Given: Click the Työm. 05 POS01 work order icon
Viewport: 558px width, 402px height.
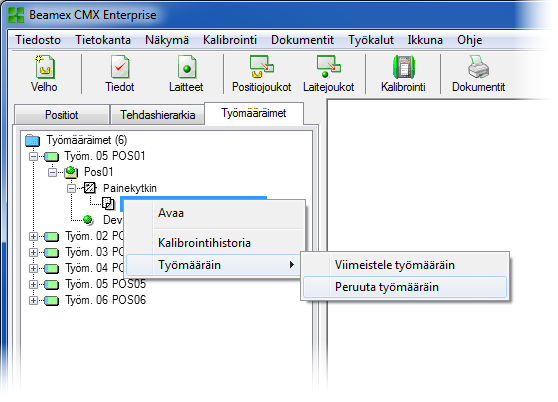Looking at the screenshot, I should [51, 156].
